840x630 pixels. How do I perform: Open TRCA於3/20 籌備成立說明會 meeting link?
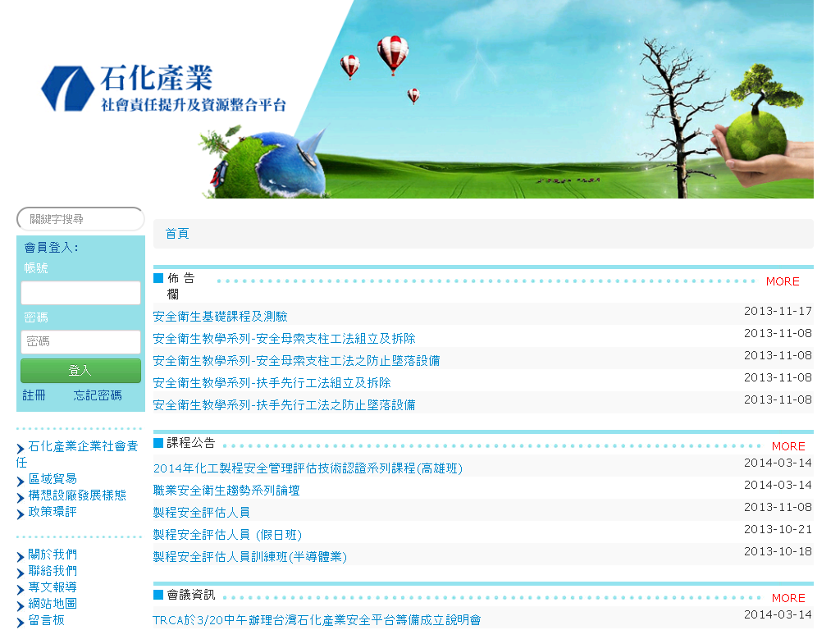(x=317, y=620)
